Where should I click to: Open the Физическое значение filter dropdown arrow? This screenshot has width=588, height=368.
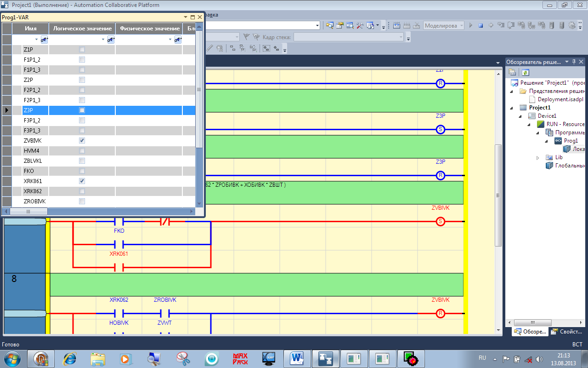[170, 40]
